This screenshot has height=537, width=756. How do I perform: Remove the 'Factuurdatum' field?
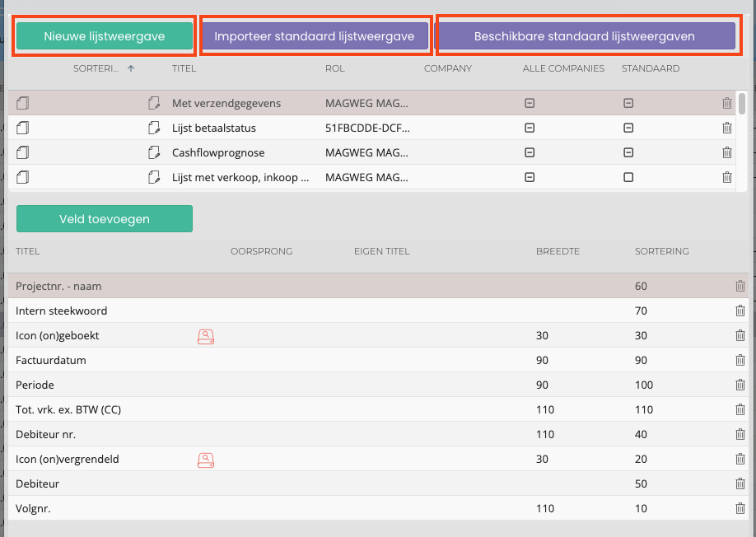(740, 360)
